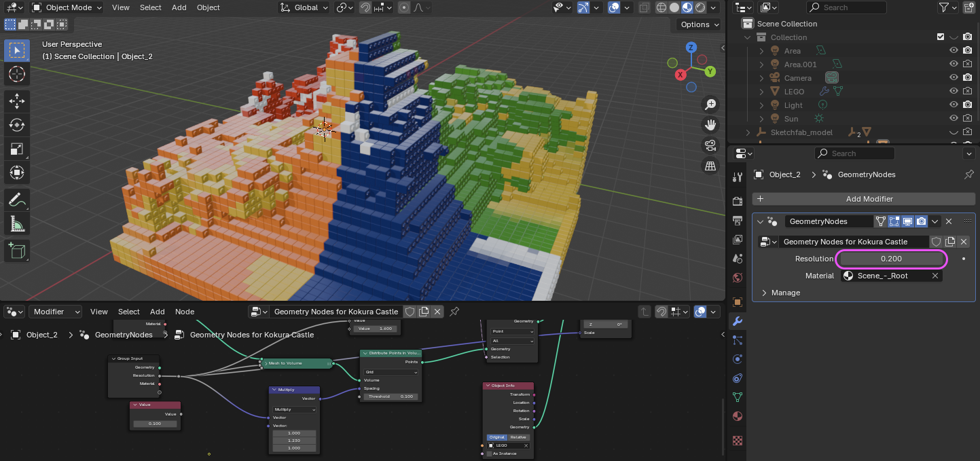Select the Annotate tool
Screen dimensions: 980x461
click(17, 200)
